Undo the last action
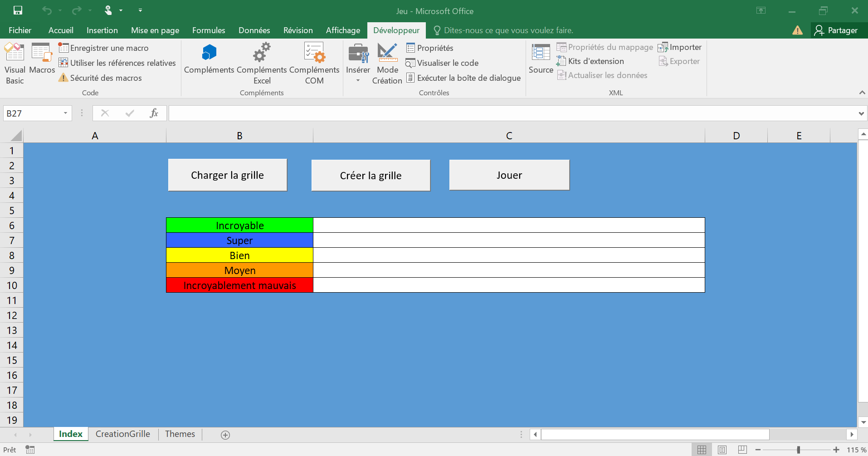 pyautogui.click(x=47, y=10)
